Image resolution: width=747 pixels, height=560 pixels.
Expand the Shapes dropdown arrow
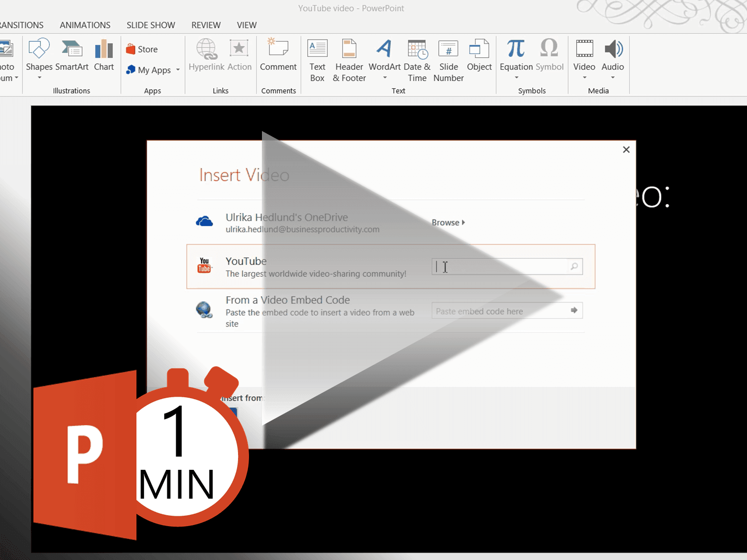pyautogui.click(x=39, y=78)
